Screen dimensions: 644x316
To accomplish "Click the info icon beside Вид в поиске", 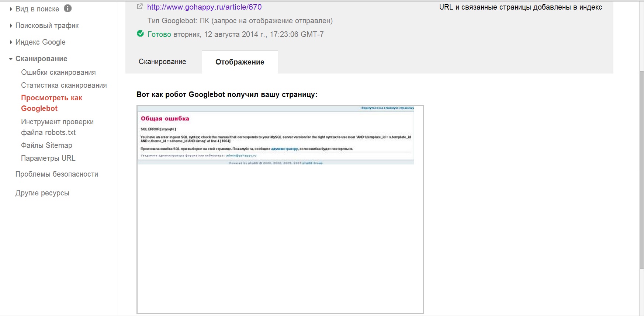I will coord(67,8).
